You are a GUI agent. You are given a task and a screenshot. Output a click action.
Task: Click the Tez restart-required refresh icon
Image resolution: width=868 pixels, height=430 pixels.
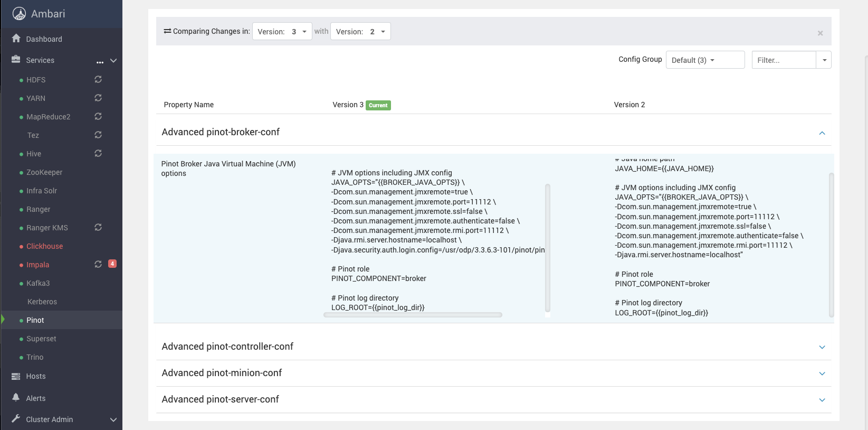(x=98, y=135)
